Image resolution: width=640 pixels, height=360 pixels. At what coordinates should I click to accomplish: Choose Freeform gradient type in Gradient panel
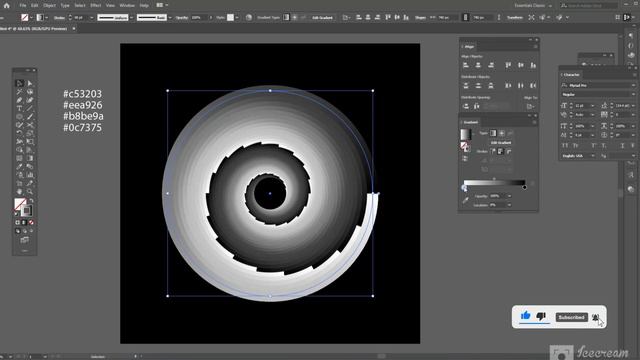click(x=510, y=133)
